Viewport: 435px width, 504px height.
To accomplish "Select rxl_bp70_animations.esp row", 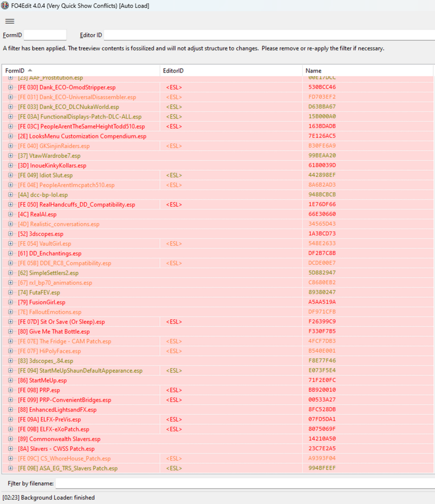I will pos(217,282).
